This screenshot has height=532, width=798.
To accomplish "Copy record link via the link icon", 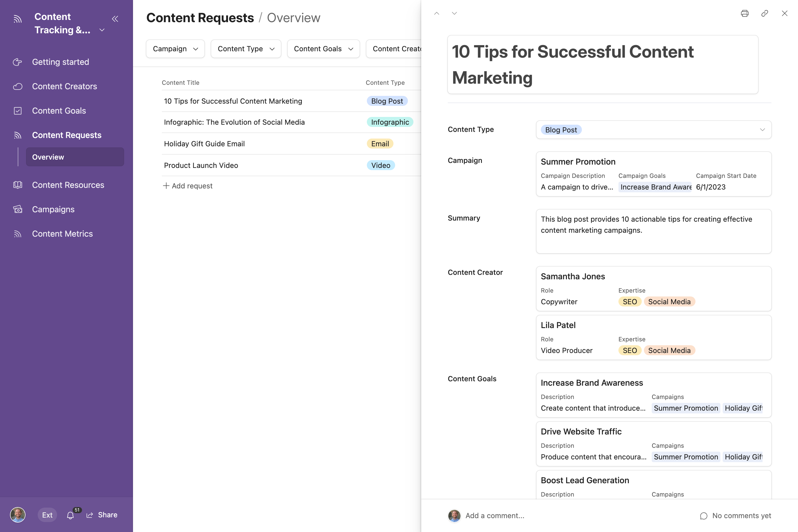I will pos(764,13).
